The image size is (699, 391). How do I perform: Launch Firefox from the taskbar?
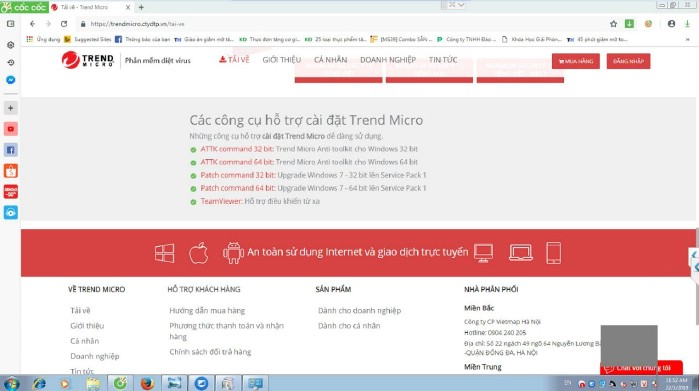147,383
